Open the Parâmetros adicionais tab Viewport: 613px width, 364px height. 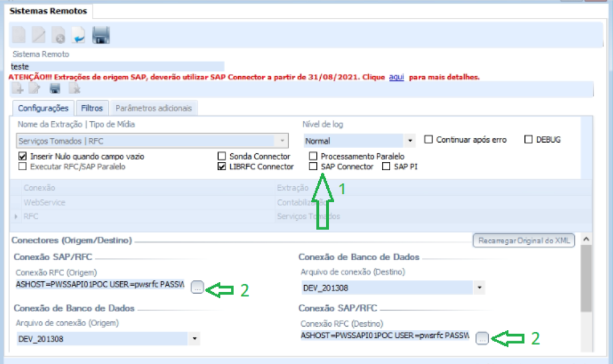point(154,107)
